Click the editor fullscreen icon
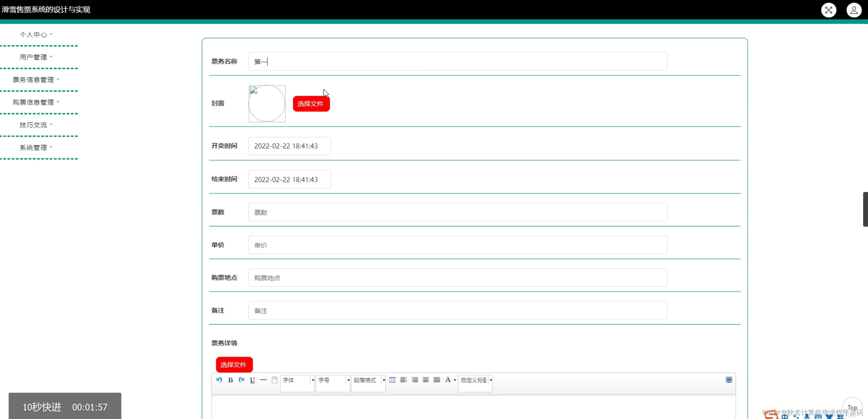 729,380
